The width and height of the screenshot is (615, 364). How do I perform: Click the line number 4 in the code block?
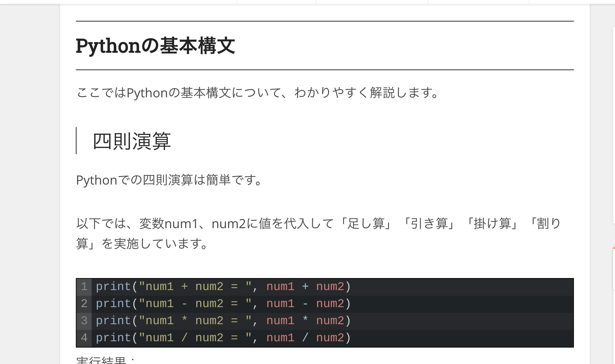(x=84, y=337)
